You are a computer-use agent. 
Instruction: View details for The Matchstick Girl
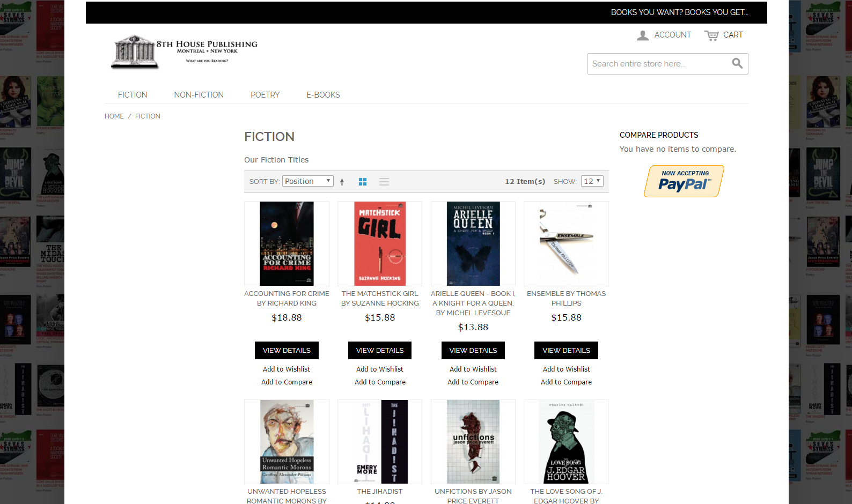380,350
